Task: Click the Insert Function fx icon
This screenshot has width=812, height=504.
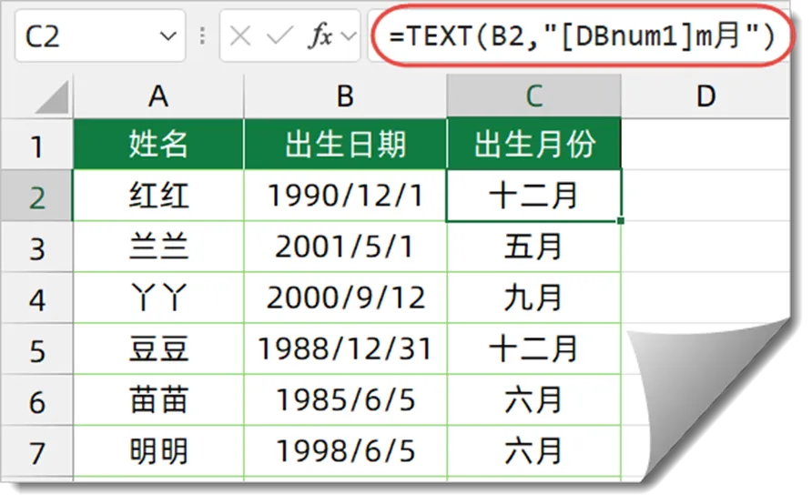Action: click(x=321, y=36)
